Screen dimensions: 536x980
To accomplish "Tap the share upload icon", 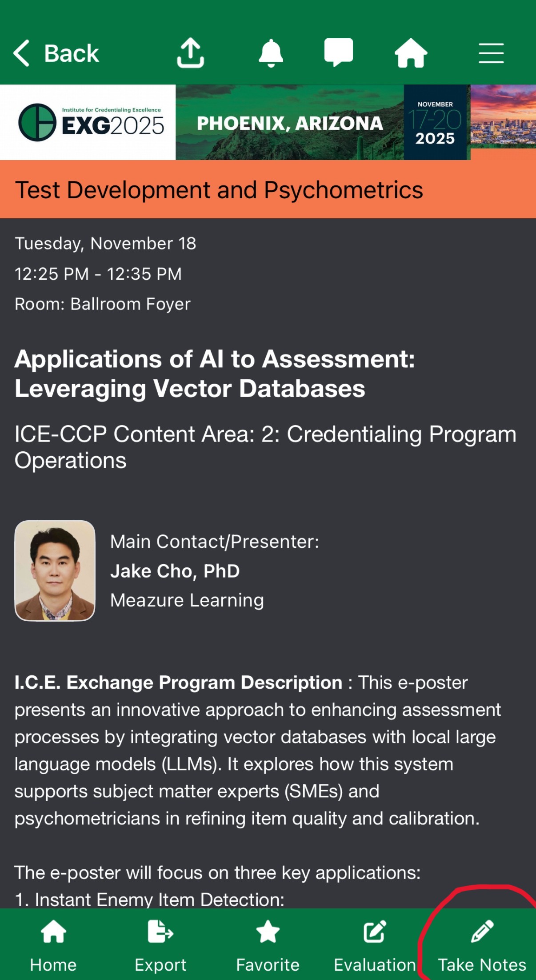I will click(190, 53).
